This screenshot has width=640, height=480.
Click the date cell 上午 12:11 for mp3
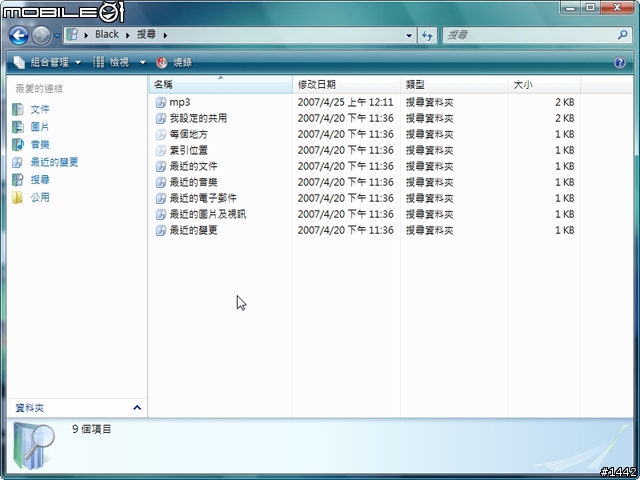(x=345, y=102)
